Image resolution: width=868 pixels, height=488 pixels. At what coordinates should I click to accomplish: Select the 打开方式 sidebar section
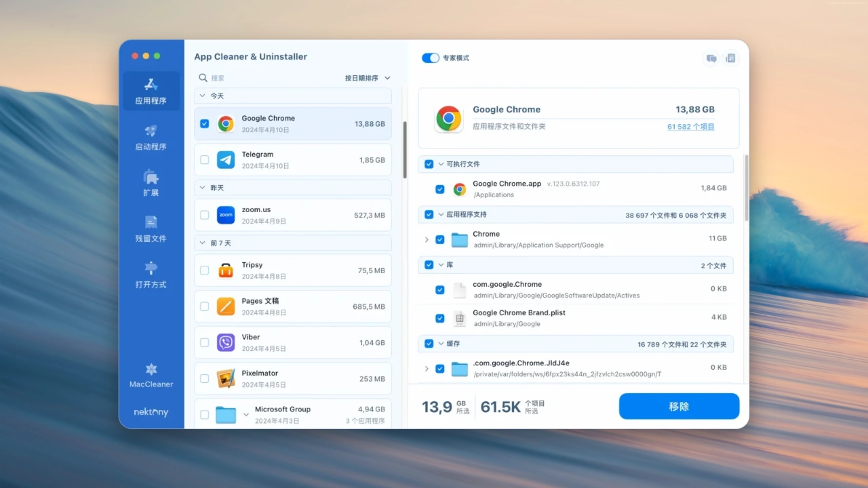point(151,276)
